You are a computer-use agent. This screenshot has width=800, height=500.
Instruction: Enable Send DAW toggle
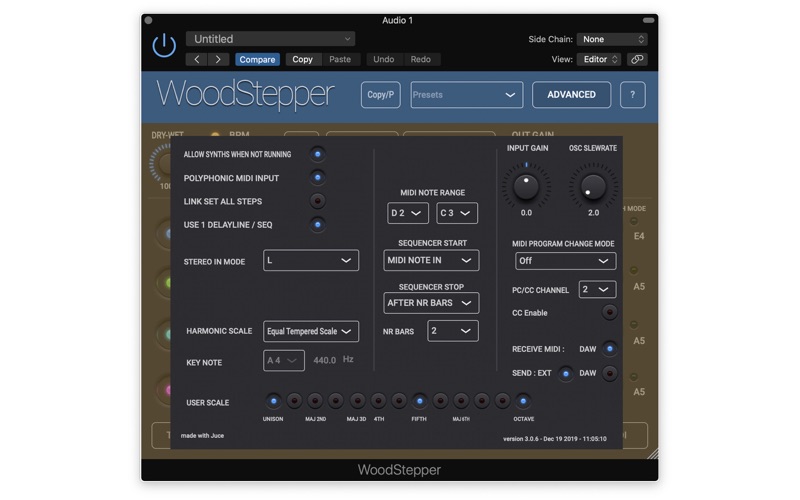point(609,373)
